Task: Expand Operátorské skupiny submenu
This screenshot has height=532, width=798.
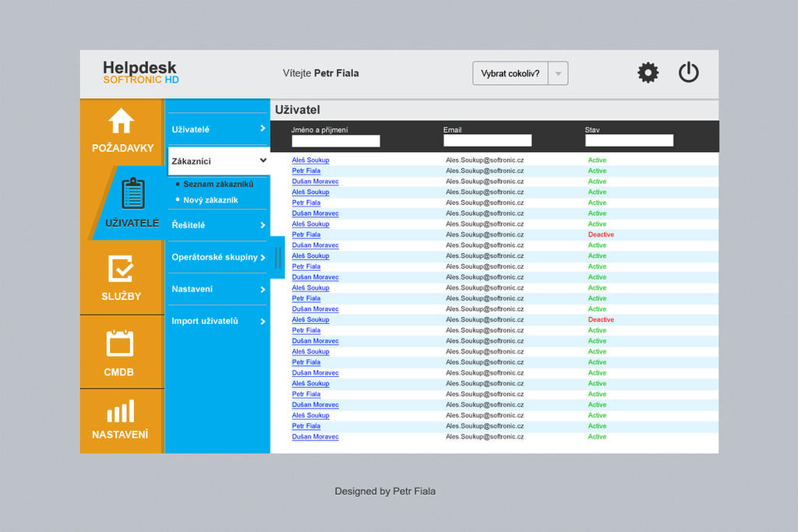Action: 218,257
